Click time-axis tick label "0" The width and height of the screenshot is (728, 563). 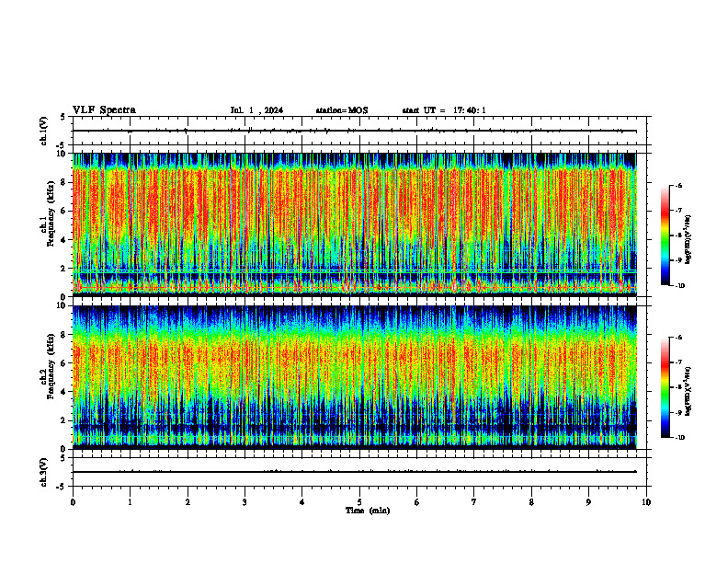pyautogui.click(x=73, y=502)
